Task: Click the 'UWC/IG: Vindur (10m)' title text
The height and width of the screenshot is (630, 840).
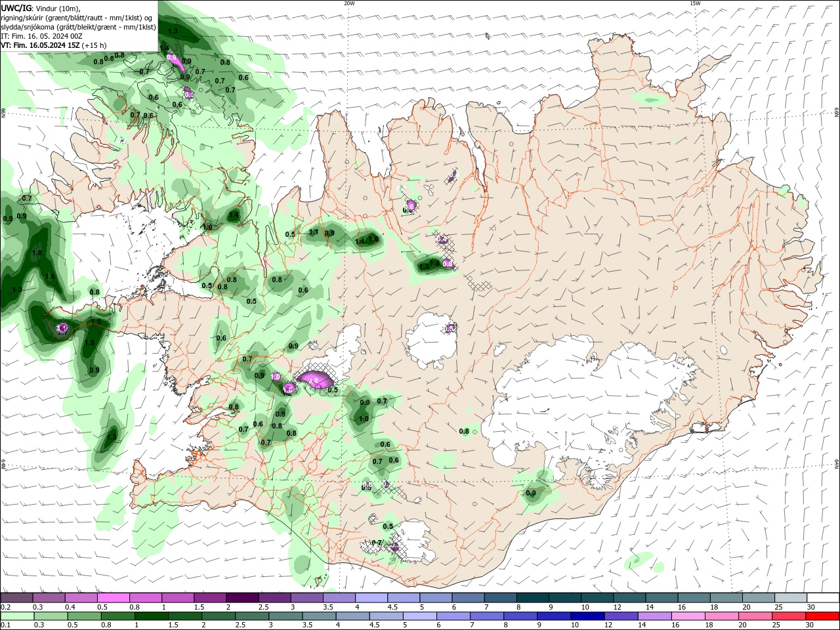Action: point(41,7)
